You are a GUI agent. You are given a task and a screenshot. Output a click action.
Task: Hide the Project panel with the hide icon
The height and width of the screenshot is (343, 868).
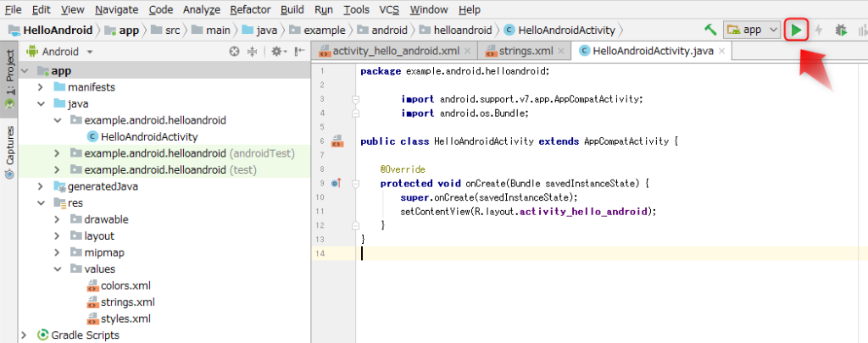[299, 52]
